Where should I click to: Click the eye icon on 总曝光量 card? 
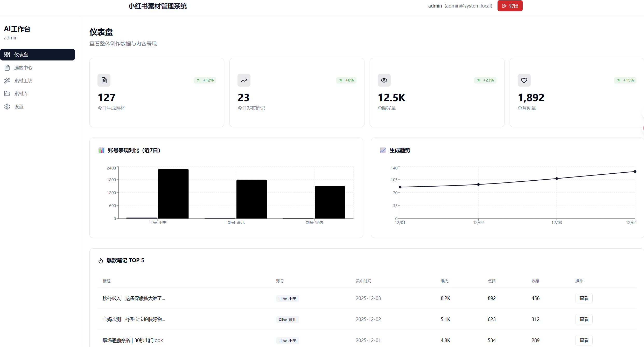[384, 80]
